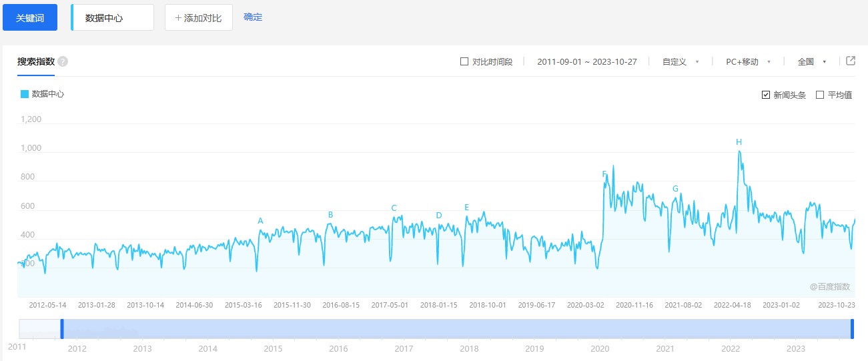Click the 数据中心 keyword input field

pyautogui.click(x=113, y=18)
